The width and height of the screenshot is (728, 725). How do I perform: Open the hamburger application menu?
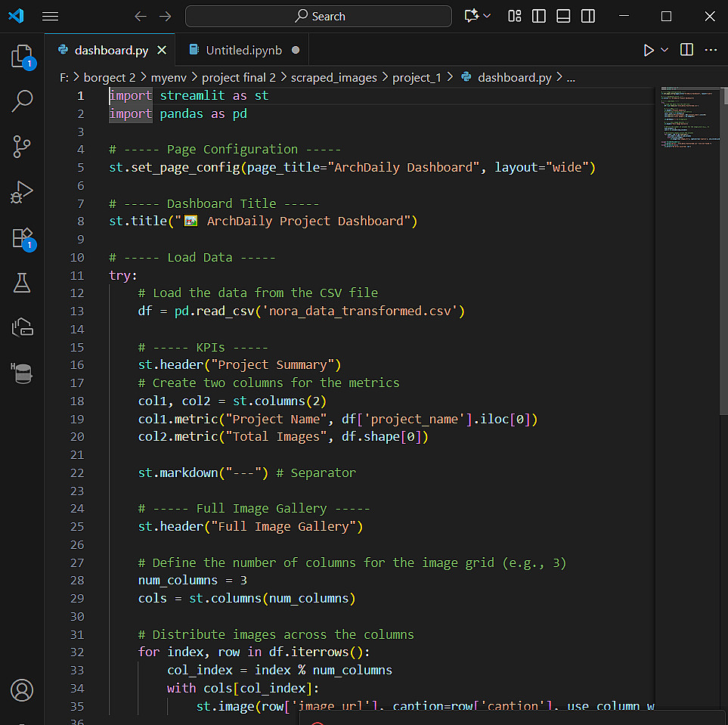coord(50,16)
